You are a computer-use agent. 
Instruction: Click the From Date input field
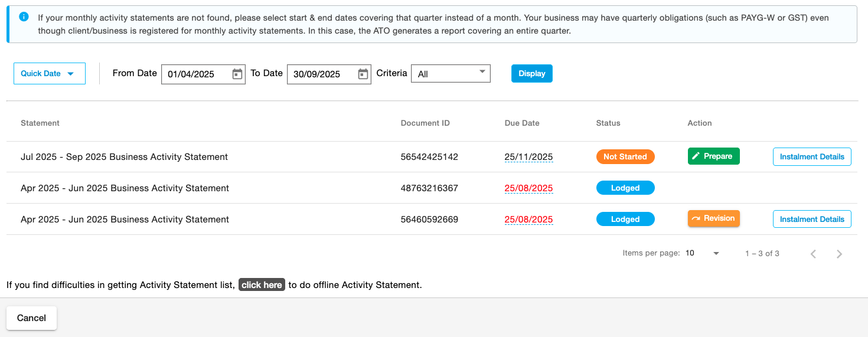point(195,74)
